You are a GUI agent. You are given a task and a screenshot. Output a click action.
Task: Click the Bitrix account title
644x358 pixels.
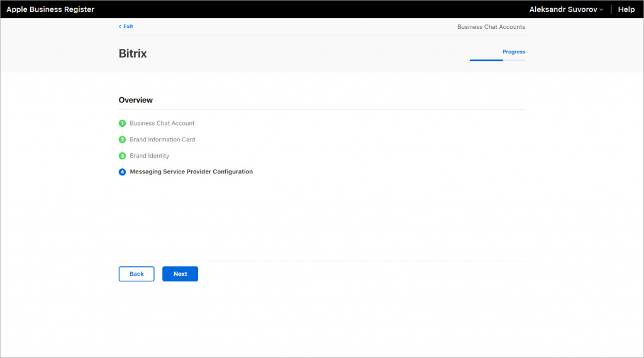pos(133,53)
